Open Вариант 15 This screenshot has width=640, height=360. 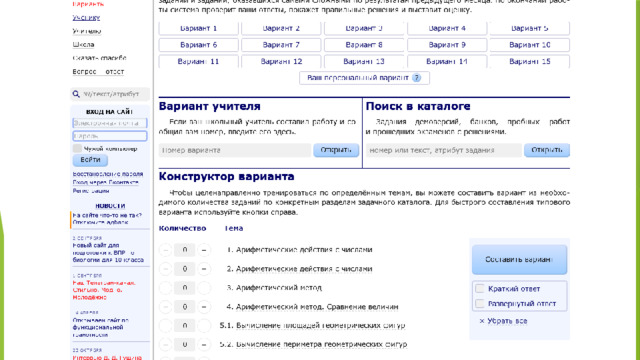[x=530, y=61]
